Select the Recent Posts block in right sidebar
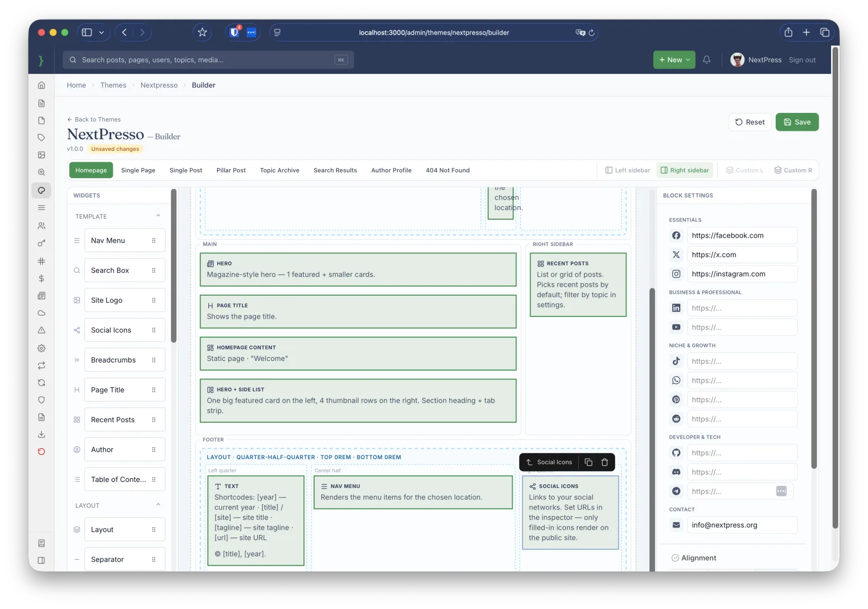 point(578,284)
